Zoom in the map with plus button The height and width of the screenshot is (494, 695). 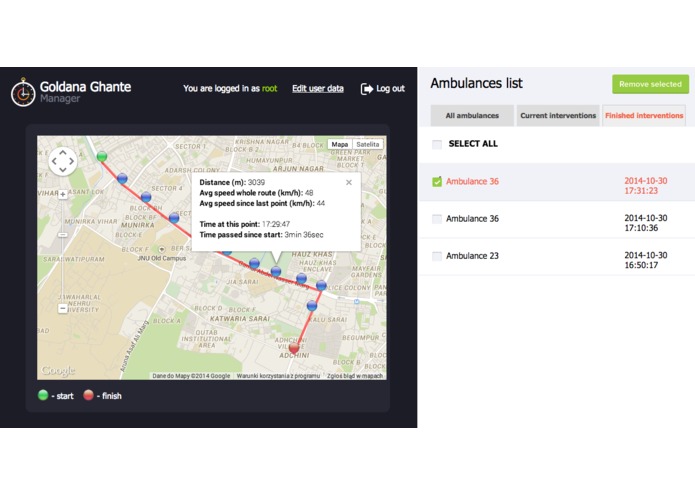pos(62,194)
